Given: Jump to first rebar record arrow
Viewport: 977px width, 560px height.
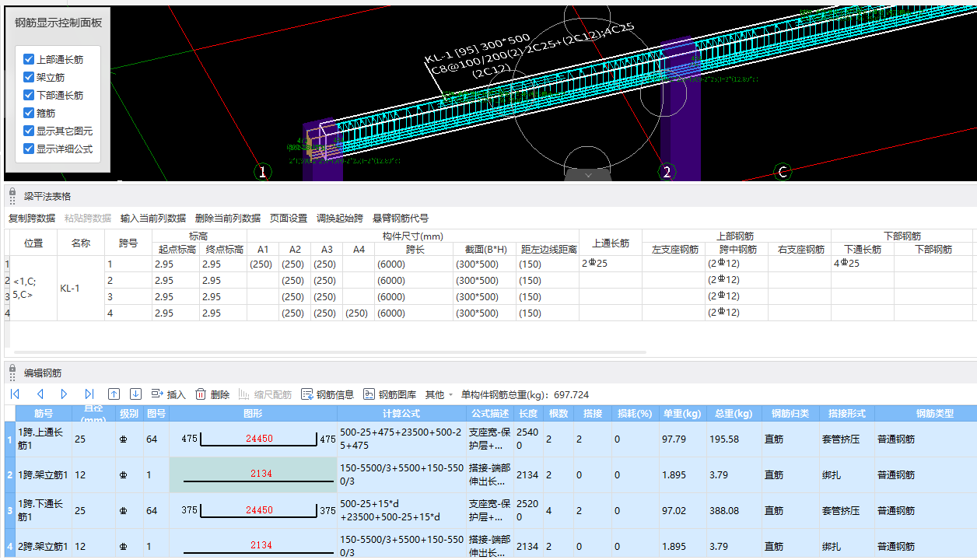Looking at the screenshot, I should pyautogui.click(x=15, y=394).
